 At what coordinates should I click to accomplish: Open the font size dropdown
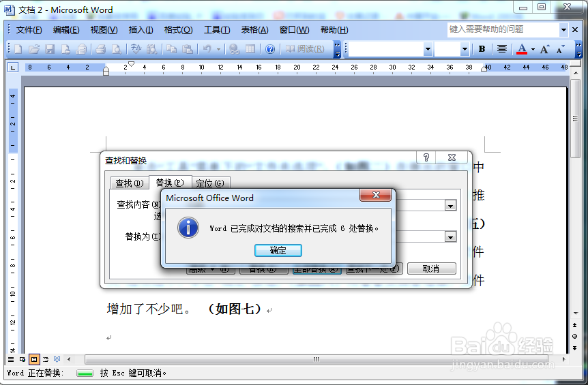(x=465, y=49)
